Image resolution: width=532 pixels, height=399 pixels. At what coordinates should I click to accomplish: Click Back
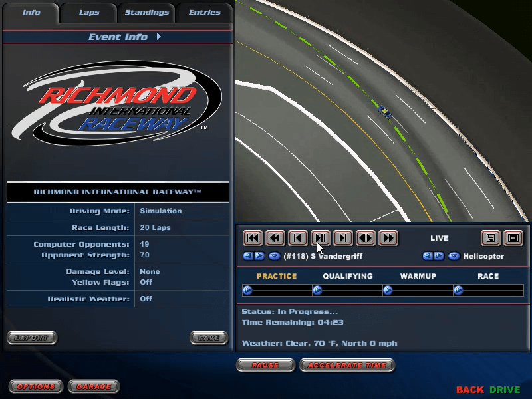coord(470,390)
